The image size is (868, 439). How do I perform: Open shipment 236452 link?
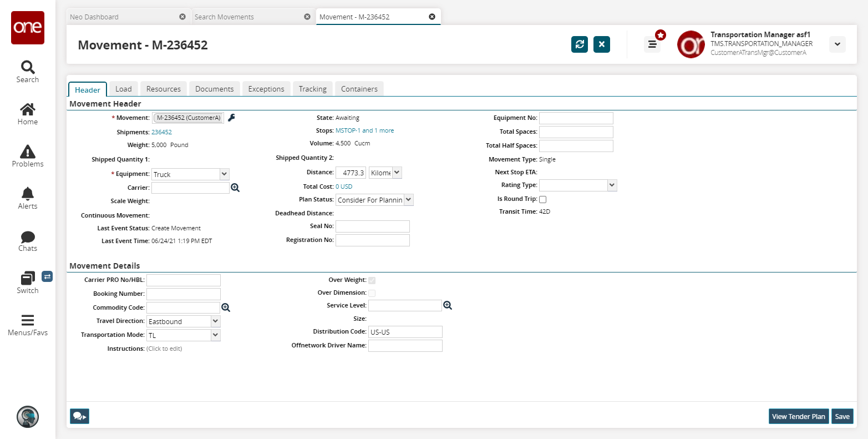click(x=161, y=132)
